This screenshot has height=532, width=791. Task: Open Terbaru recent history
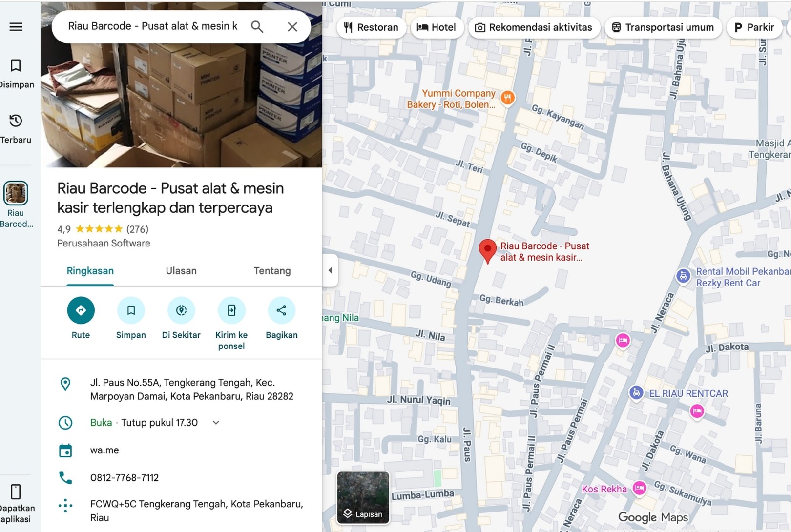pos(16,128)
